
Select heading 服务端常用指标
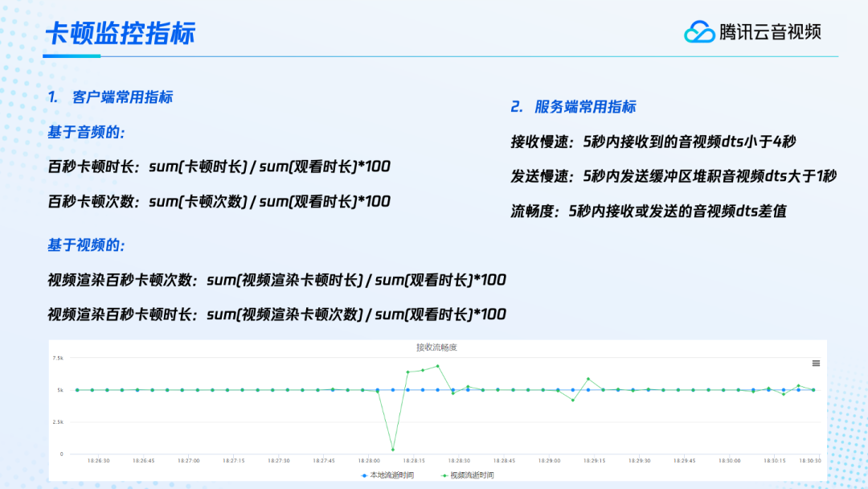(x=584, y=107)
